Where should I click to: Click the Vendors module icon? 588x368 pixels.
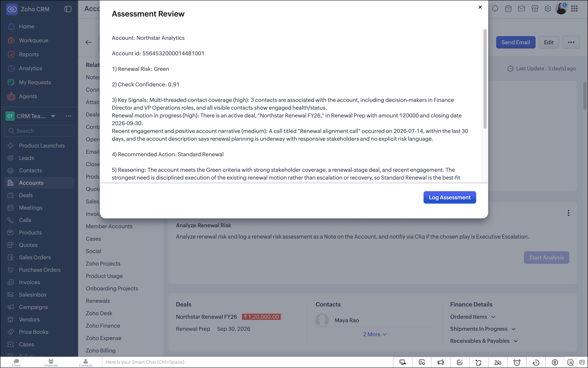click(10, 319)
